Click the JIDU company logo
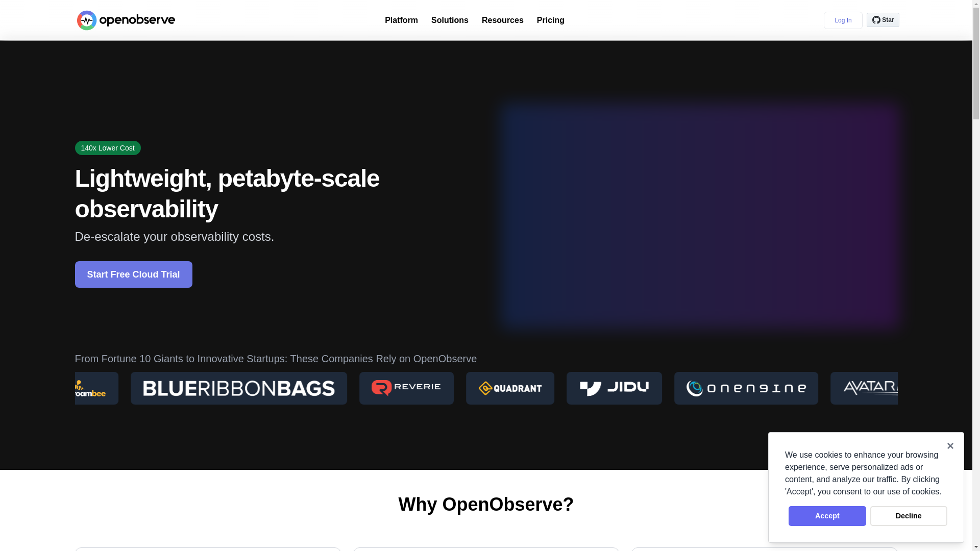Image resolution: width=980 pixels, height=551 pixels. coord(614,388)
